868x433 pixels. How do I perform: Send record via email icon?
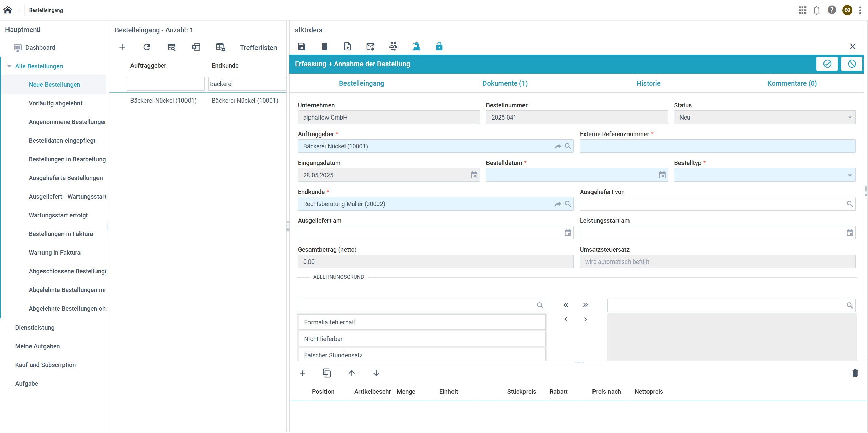click(x=370, y=46)
